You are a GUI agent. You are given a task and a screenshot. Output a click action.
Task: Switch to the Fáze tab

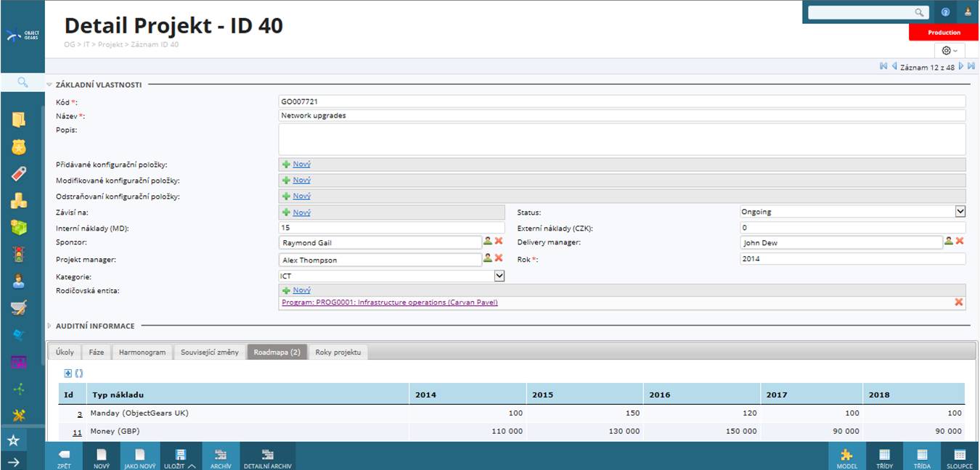click(x=97, y=352)
